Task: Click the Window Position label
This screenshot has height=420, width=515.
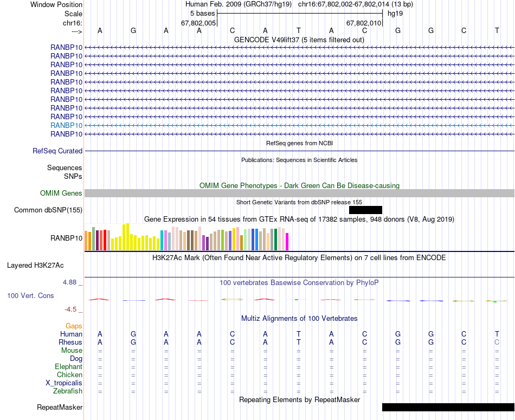Action: pyautogui.click(x=56, y=4)
